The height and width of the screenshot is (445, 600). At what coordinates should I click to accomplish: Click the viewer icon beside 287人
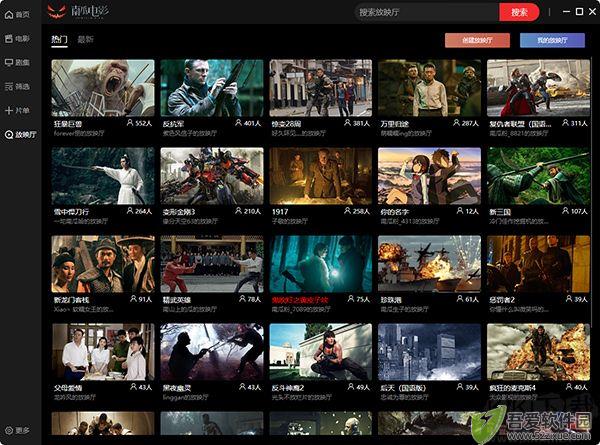pos(456,123)
